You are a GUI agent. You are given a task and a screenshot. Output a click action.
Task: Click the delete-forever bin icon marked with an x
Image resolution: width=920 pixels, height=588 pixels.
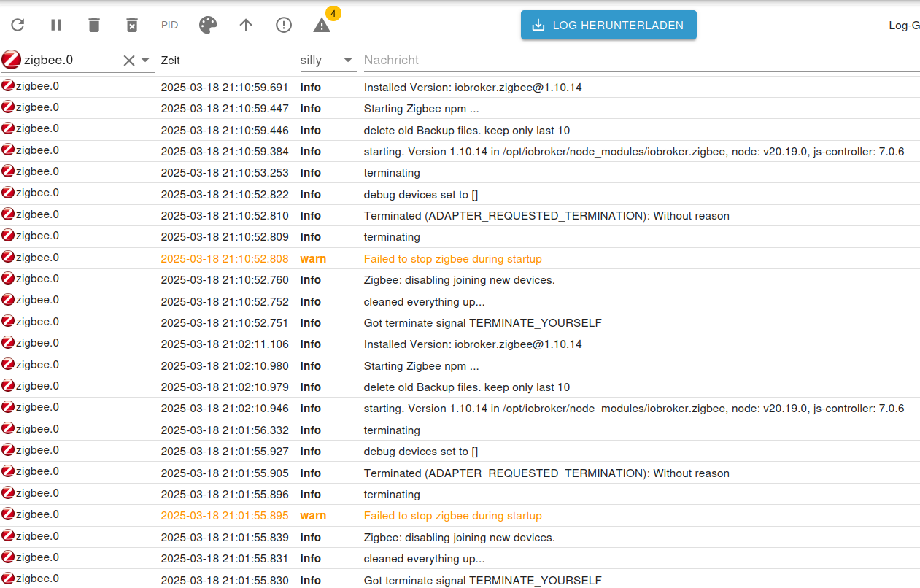132,25
